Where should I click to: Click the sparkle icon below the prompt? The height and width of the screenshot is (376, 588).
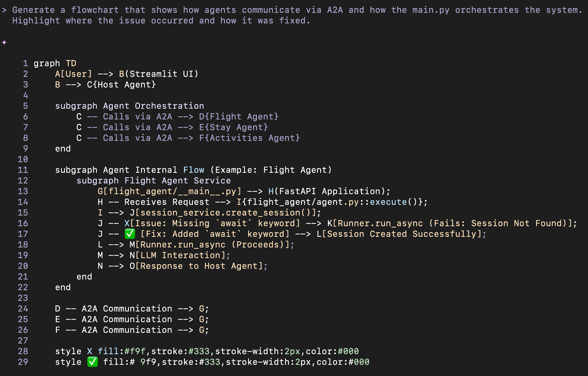click(x=4, y=43)
